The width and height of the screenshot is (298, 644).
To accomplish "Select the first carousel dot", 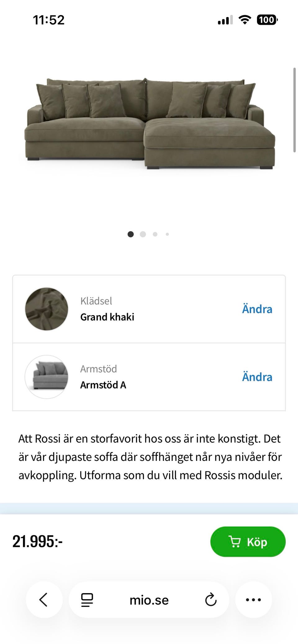I will point(131,234).
